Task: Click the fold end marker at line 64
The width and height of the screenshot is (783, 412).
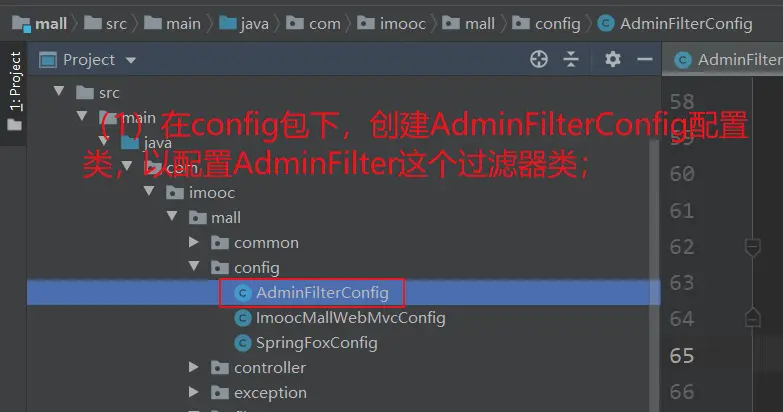Action: pyautogui.click(x=753, y=318)
